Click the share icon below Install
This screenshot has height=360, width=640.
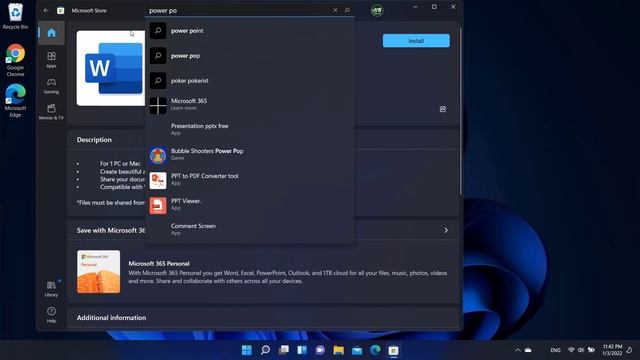[x=443, y=109]
